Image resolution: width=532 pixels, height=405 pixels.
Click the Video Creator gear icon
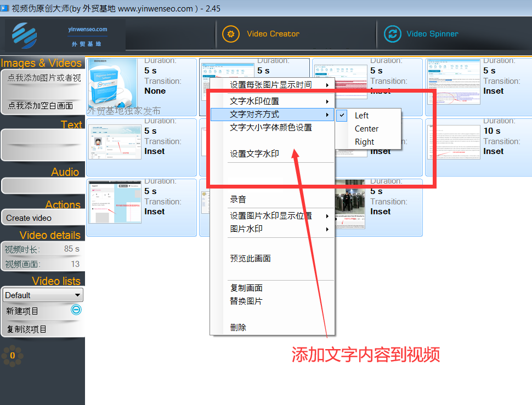pyautogui.click(x=231, y=34)
